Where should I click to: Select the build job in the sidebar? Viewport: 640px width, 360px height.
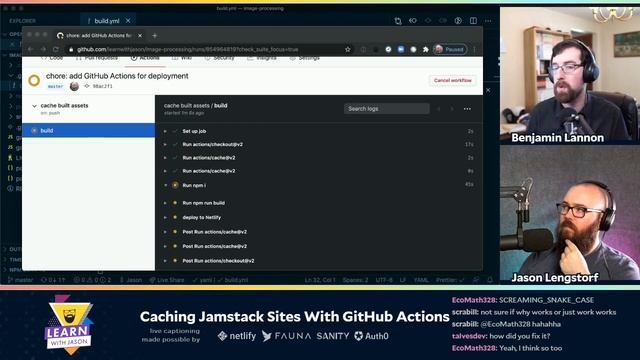click(89, 130)
